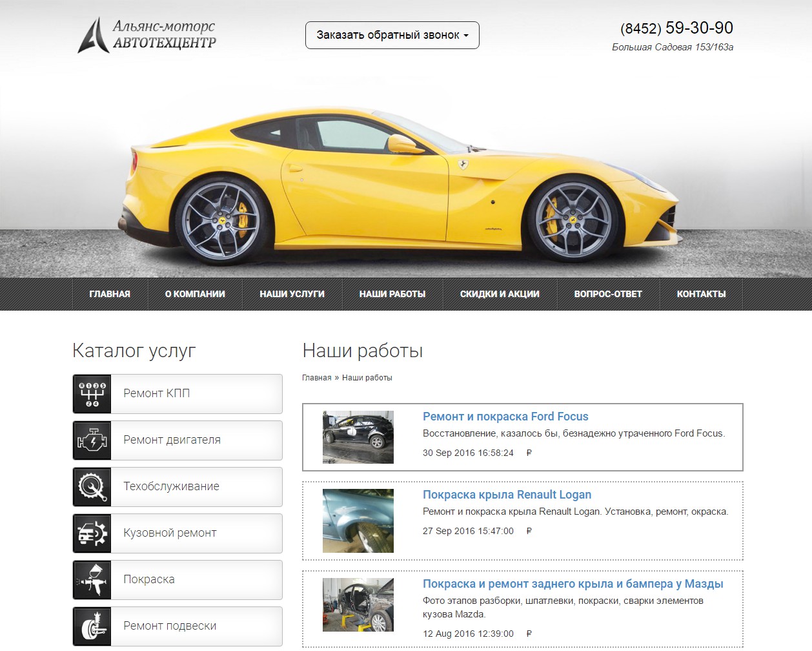This screenshot has width=812, height=651.
Task: Click the car-gear icon for Кузовной ремонт
Action: point(92,533)
